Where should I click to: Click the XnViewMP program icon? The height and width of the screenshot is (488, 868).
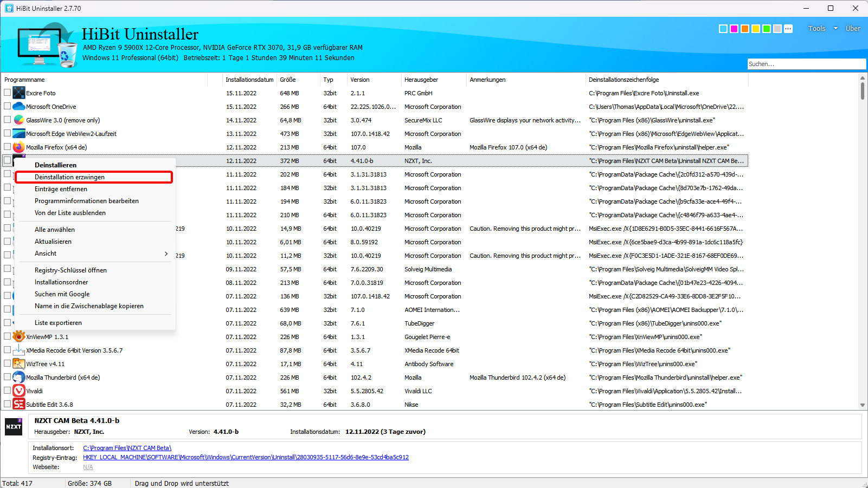point(19,337)
